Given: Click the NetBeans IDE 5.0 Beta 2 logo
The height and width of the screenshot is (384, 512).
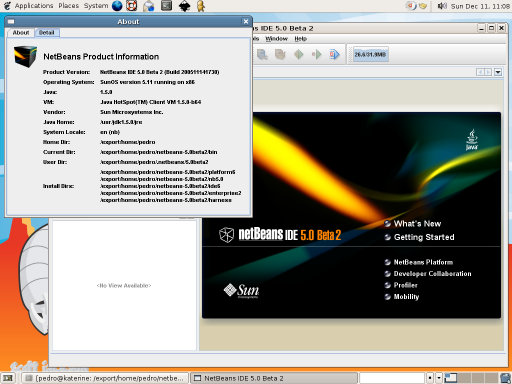Looking at the screenshot, I should coord(280,235).
